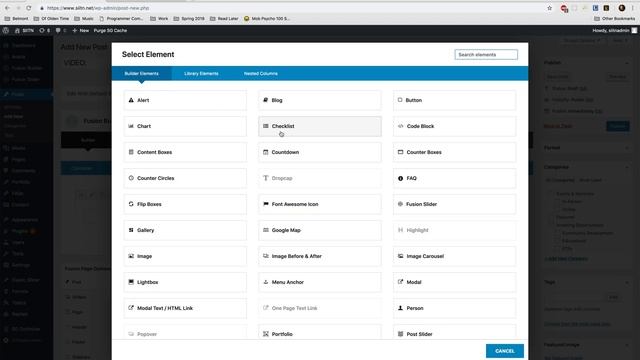Add the Post Slider element
Screen dimensions: 640x360
(454, 332)
